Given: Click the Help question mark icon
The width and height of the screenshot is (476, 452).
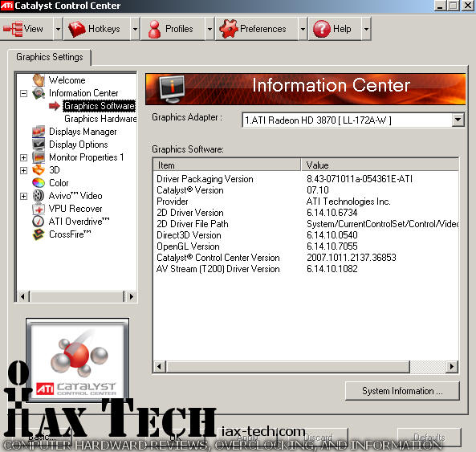Looking at the screenshot, I should [322, 29].
